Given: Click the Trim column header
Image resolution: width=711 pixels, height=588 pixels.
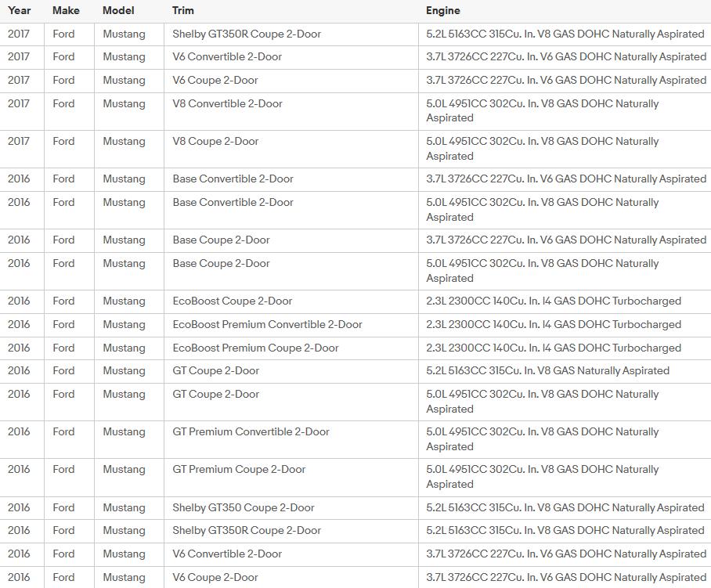Looking at the screenshot, I should point(183,10).
